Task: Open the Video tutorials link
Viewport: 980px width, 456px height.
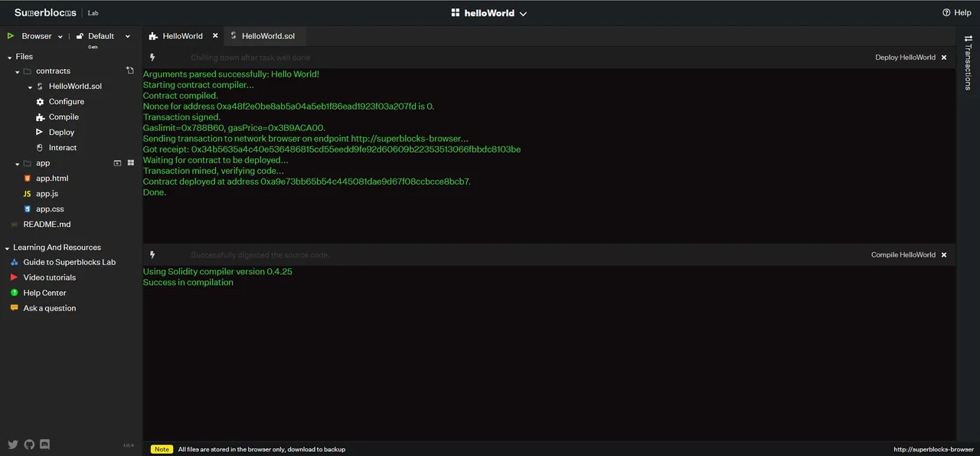Action: [50, 277]
